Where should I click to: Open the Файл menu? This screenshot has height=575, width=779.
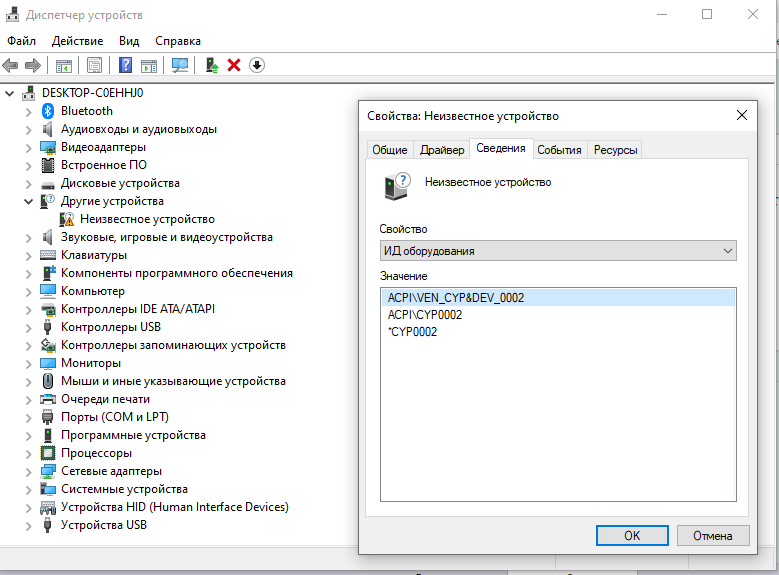[x=21, y=41]
